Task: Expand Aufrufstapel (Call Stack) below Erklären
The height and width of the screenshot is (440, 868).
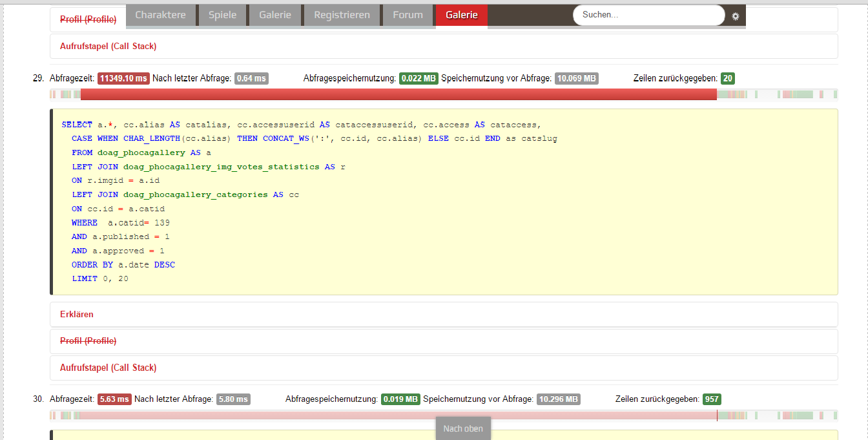Action: click(x=108, y=368)
